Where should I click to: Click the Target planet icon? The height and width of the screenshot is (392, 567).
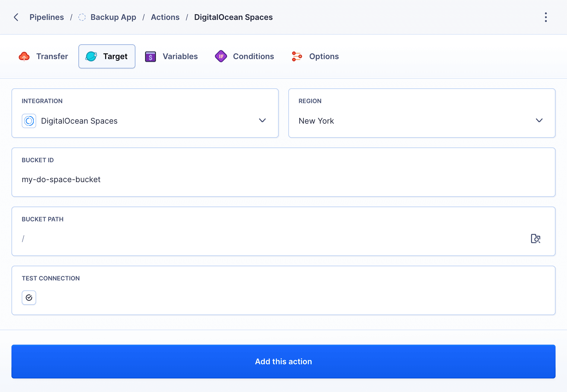coord(92,56)
